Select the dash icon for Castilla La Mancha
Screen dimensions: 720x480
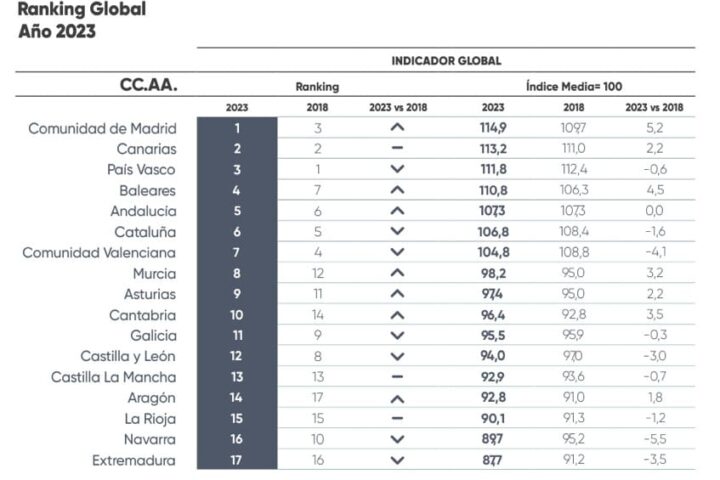[397, 377]
